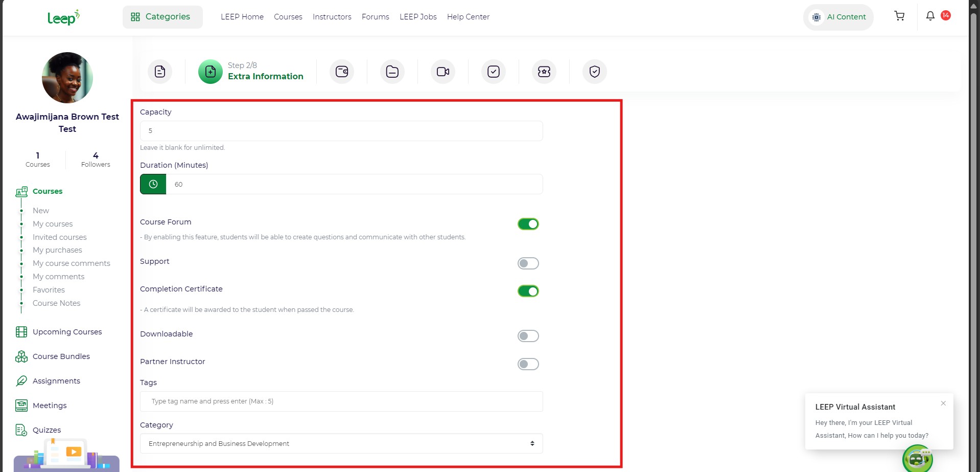Go to the first wizard step document icon
980x472 pixels.
160,72
